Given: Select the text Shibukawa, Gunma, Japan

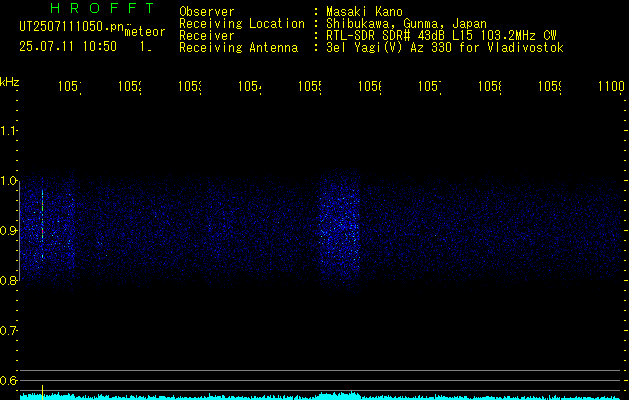Looking at the screenshot, I should (406, 24).
